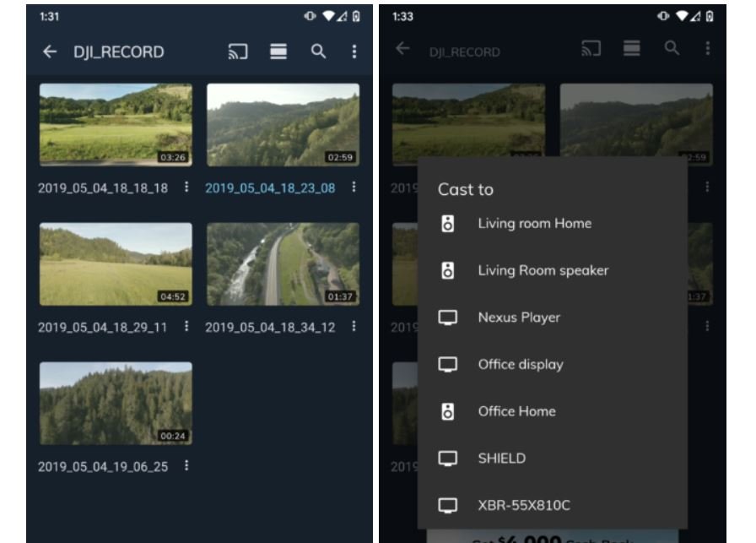Click the TV icon next to SHIELD

(x=448, y=459)
